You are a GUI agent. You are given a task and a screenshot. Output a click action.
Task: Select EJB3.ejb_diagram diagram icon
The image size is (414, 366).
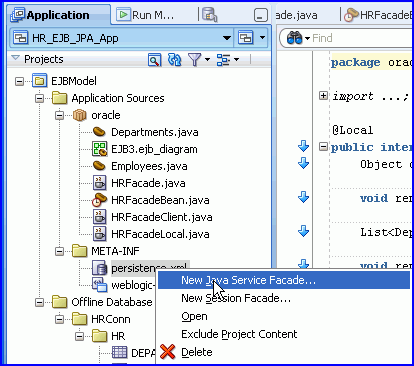pyautogui.click(x=99, y=149)
